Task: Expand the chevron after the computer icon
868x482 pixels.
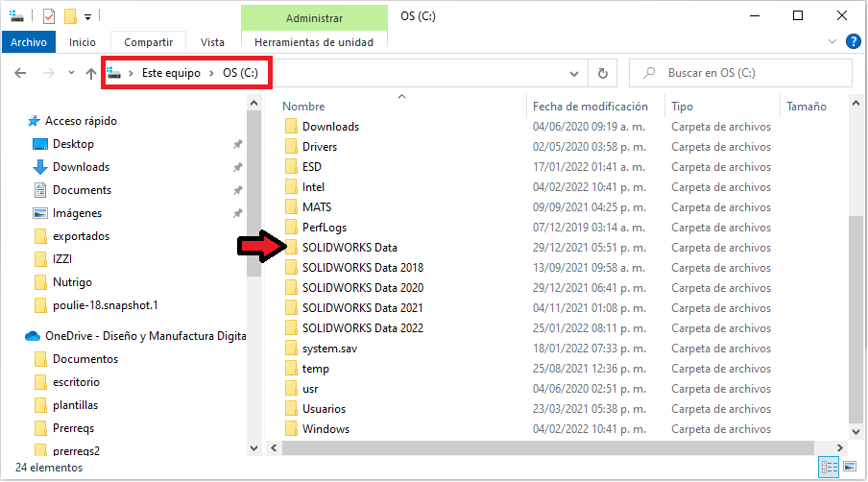Action: pos(131,73)
